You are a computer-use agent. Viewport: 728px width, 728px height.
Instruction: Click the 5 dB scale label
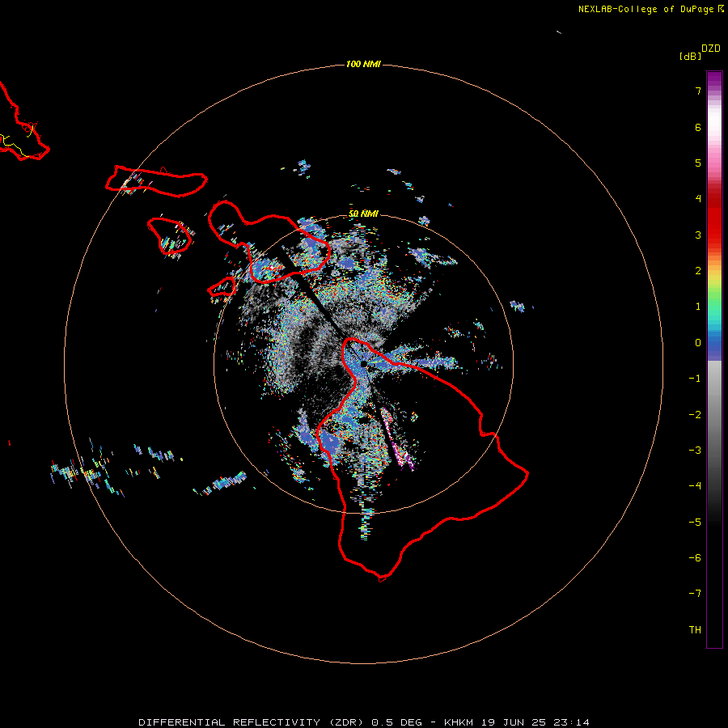698,163
